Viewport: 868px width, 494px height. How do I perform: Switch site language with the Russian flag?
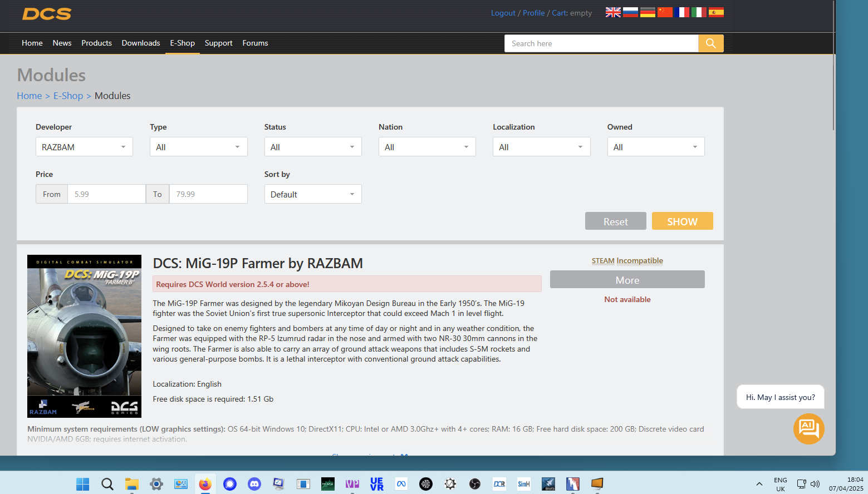coord(630,12)
